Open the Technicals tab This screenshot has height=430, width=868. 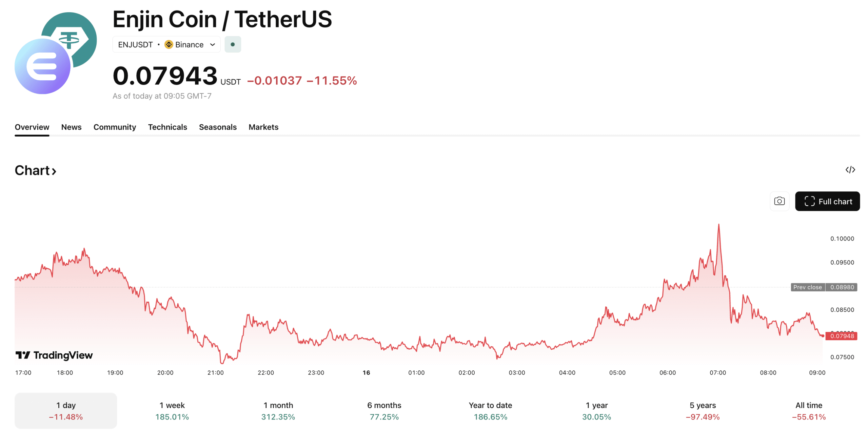click(x=167, y=127)
